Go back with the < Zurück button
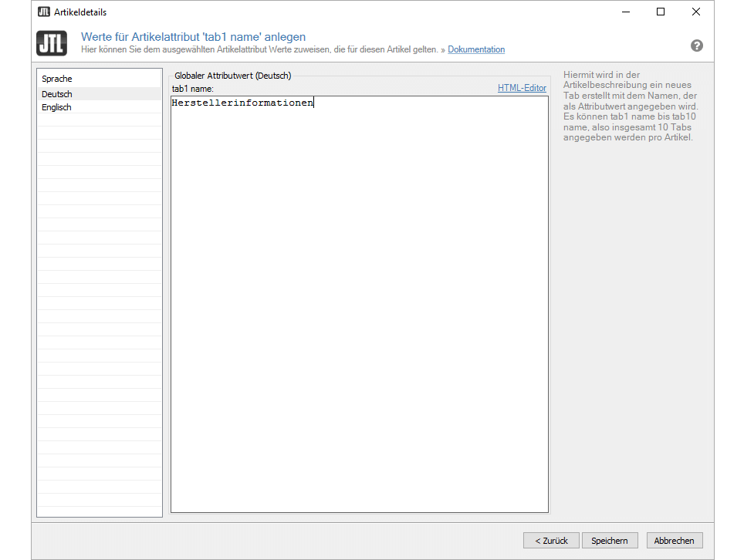This screenshot has height=560, width=744. [551, 541]
